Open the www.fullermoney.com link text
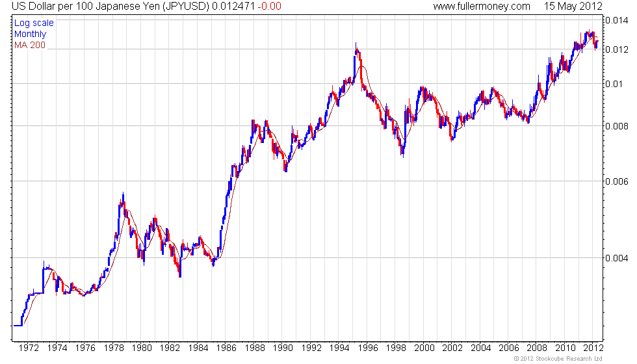 pos(482,6)
